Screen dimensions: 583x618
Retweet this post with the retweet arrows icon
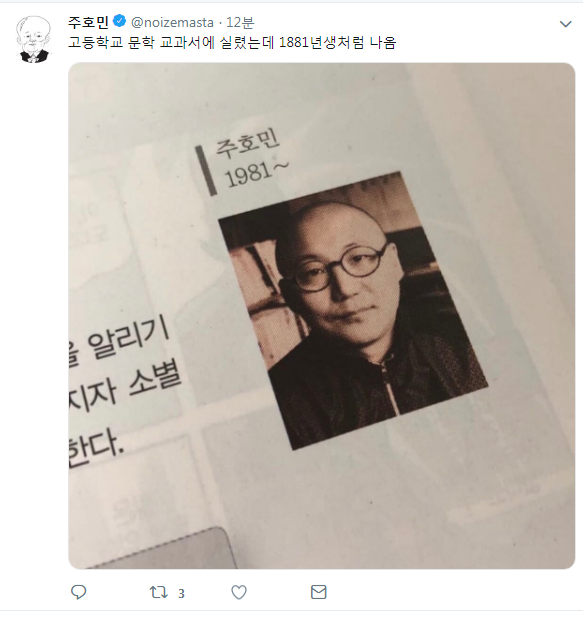point(158,592)
